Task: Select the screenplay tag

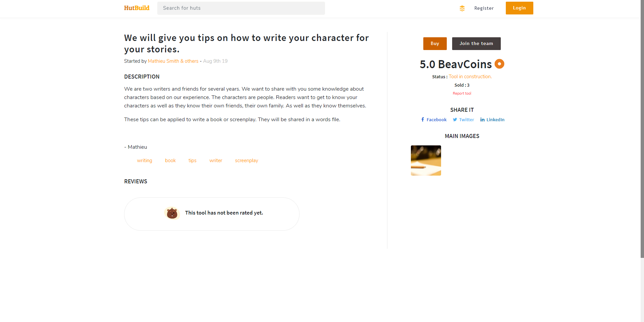Action: (247, 160)
